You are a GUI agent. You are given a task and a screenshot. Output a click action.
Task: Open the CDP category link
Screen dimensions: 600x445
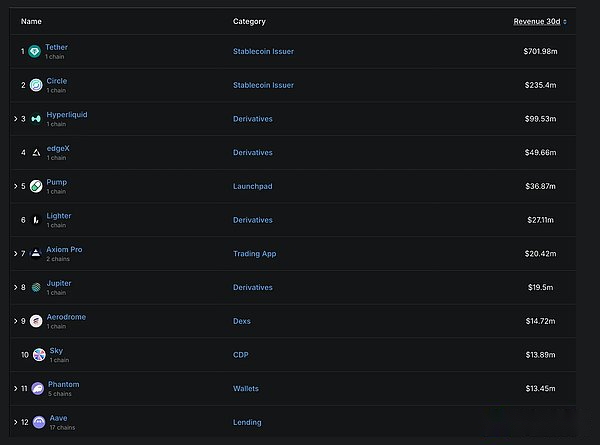(241, 355)
